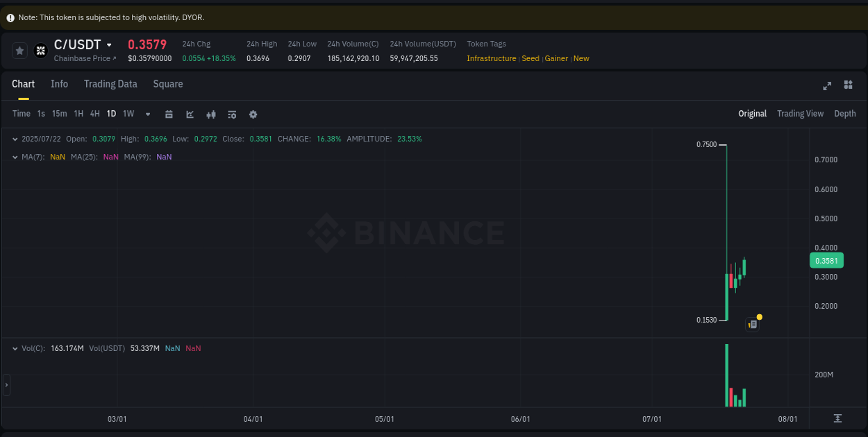Expand the left sidebar arrow handle
868x437 pixels.
click(x=6, y=385)
